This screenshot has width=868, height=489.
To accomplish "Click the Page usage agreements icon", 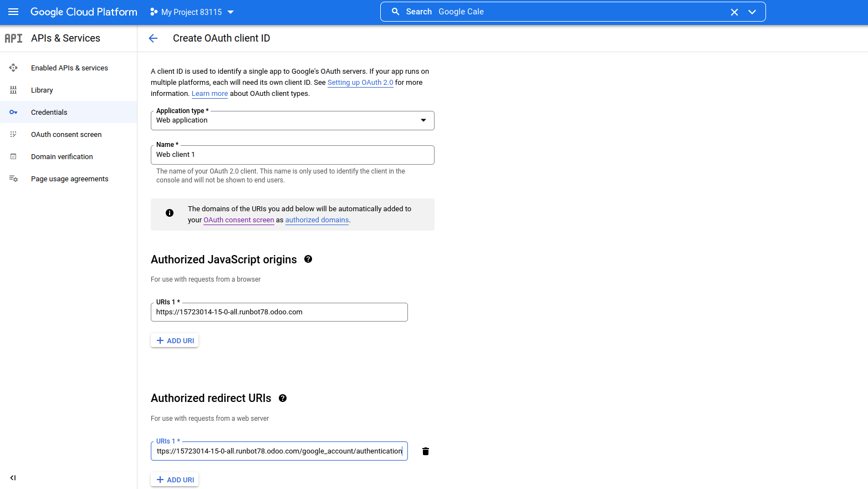I will [x=13, y=179].
